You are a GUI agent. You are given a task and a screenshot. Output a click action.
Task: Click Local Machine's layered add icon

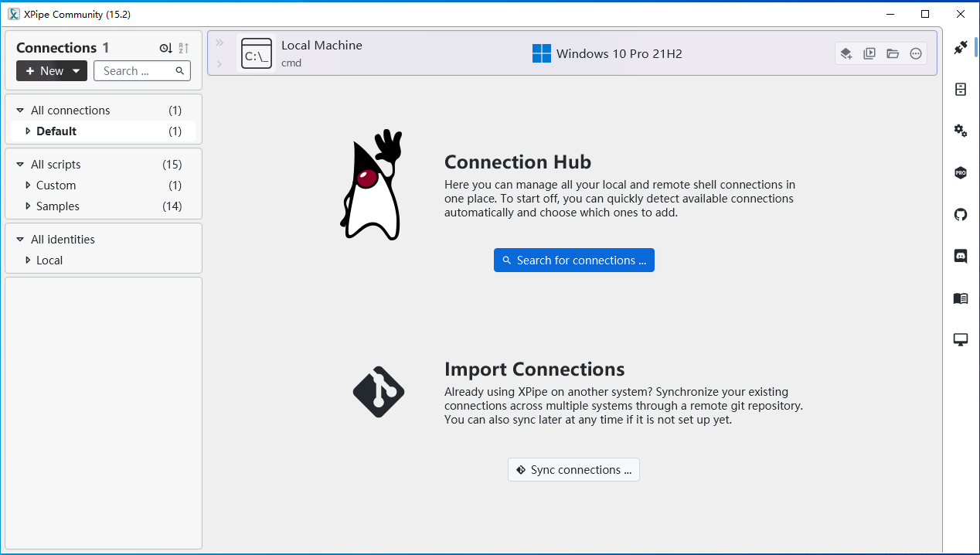pos(846,53)
